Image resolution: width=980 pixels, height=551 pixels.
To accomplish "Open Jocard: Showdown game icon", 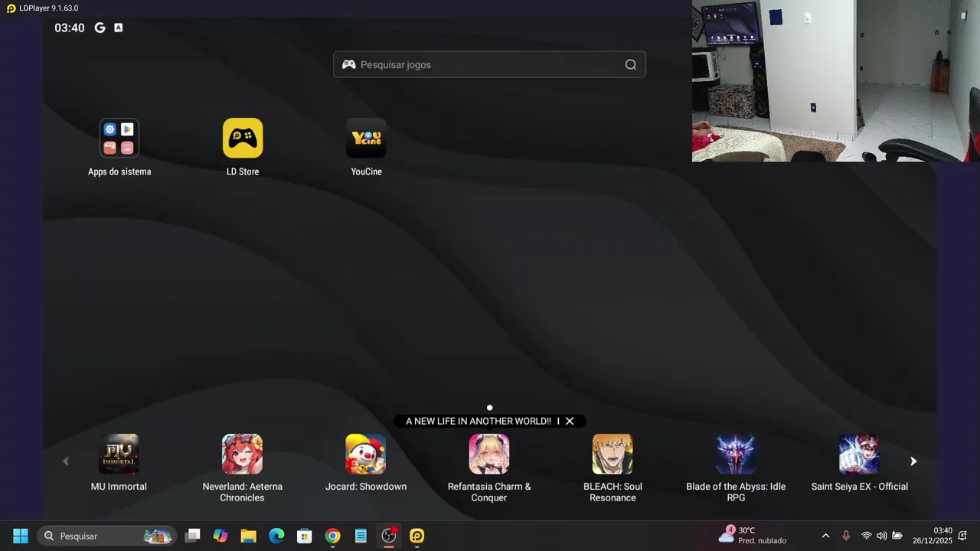I will [x=365, y=454].
